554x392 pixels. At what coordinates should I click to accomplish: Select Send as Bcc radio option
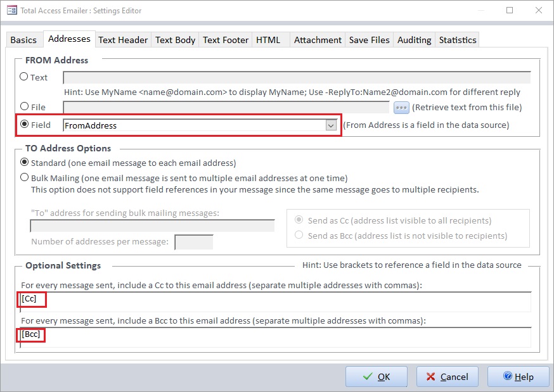click(299, 235)
